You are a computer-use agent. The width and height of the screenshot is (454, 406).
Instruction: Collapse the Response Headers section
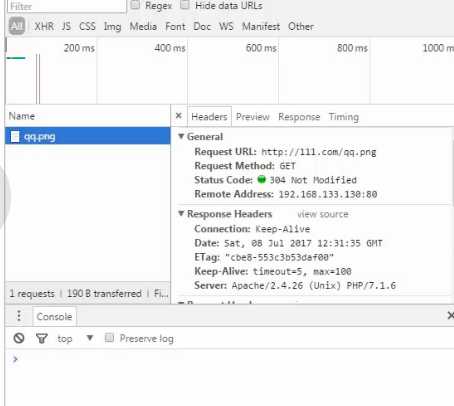tap(181, 213)
